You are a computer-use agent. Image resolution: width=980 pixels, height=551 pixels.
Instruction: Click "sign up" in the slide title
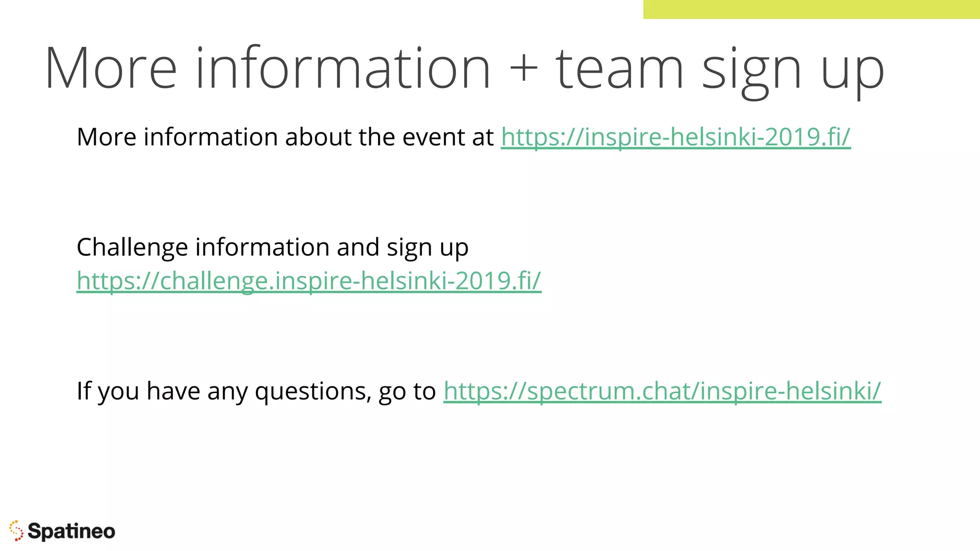(793, 72)
